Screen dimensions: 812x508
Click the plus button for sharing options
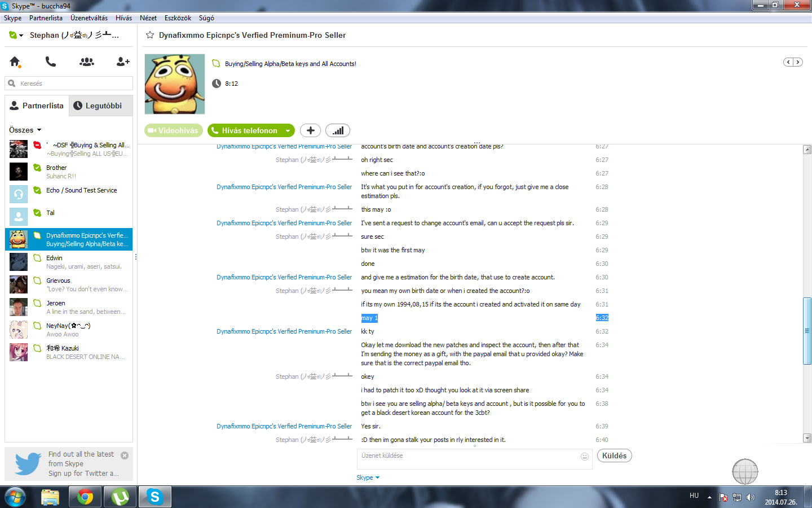point(310,130)
